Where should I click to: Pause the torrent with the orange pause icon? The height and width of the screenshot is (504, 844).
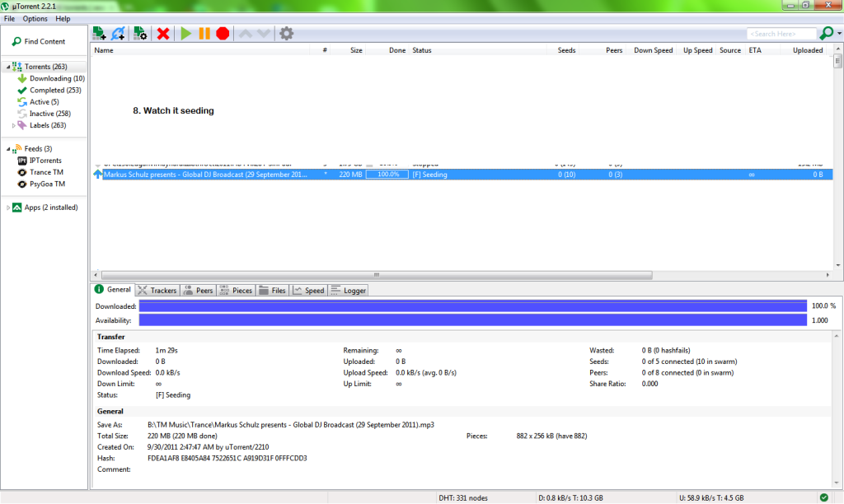click(x=204, y=33)
